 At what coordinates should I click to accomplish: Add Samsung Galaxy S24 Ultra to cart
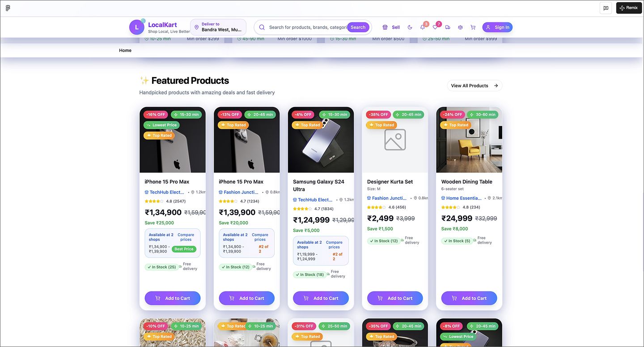tap(321, 298)
